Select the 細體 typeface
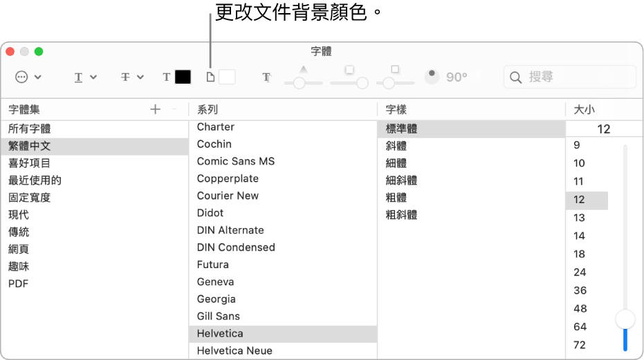The image size is (644, 360). [471, 163]
